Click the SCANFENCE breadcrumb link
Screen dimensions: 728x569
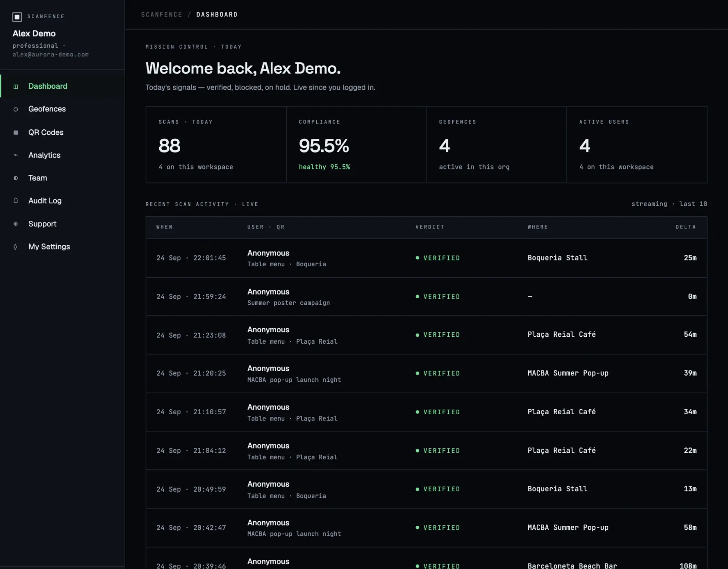point(162,15)
